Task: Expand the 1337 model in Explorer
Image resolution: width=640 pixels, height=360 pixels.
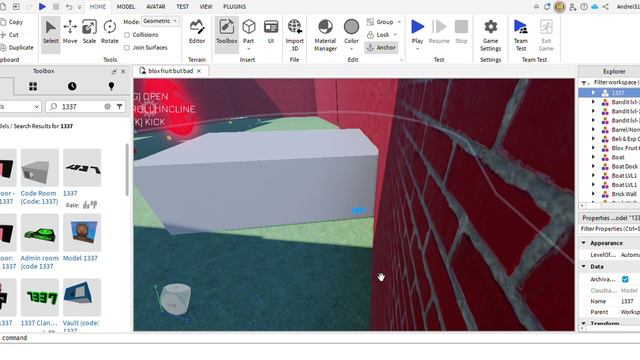Action: pyautogui.click(x=593, y=93)
